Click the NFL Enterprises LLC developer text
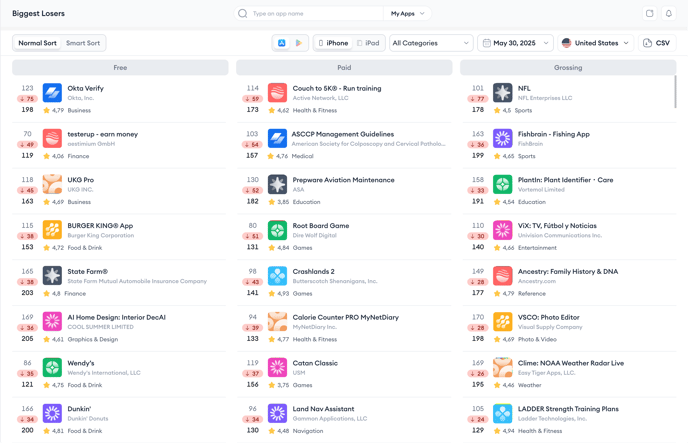The width and height of the screenshot is (688, 443). pyautogui.click(x=545, y=98)
